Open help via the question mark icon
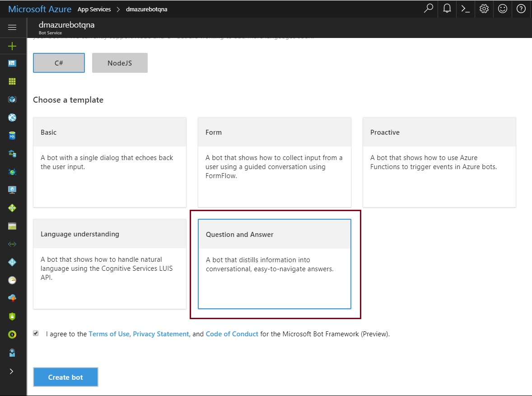This screenshot has height=396, width=532. point(521,9)
